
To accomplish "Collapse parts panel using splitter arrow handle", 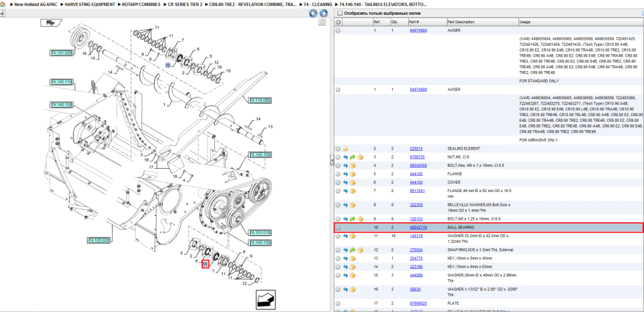I will point(332,161).
